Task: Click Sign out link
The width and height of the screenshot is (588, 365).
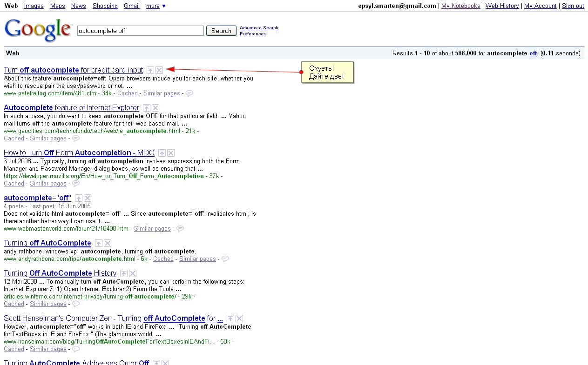Action: (x=573, y=6)
